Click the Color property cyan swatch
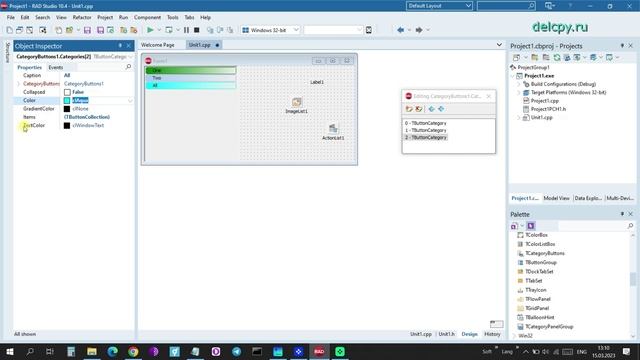Image resolution: width=640 pixels, height=360 pixels. point(67,100)
